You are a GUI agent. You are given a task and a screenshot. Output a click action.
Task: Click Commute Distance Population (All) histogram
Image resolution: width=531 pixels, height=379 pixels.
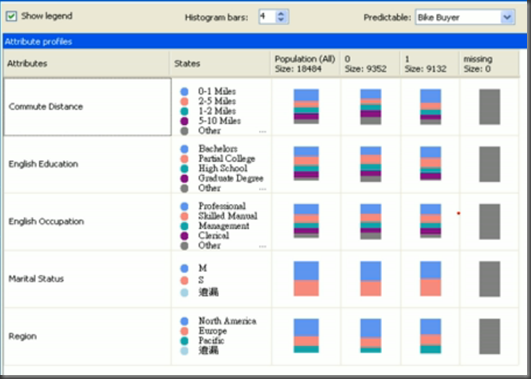click(306, 106)
